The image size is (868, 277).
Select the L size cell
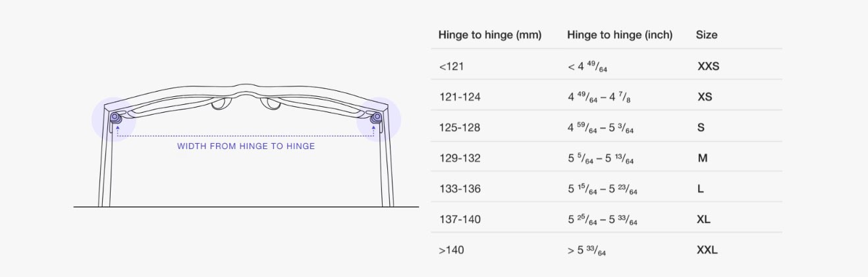tap(701, 189)
